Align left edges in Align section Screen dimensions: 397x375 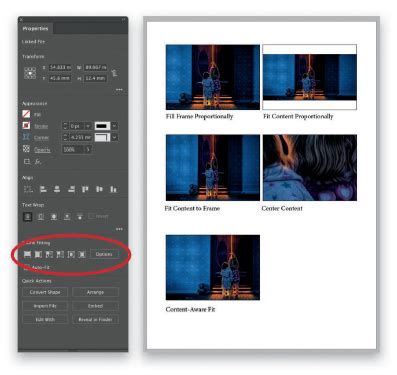(x=43, y=189)
